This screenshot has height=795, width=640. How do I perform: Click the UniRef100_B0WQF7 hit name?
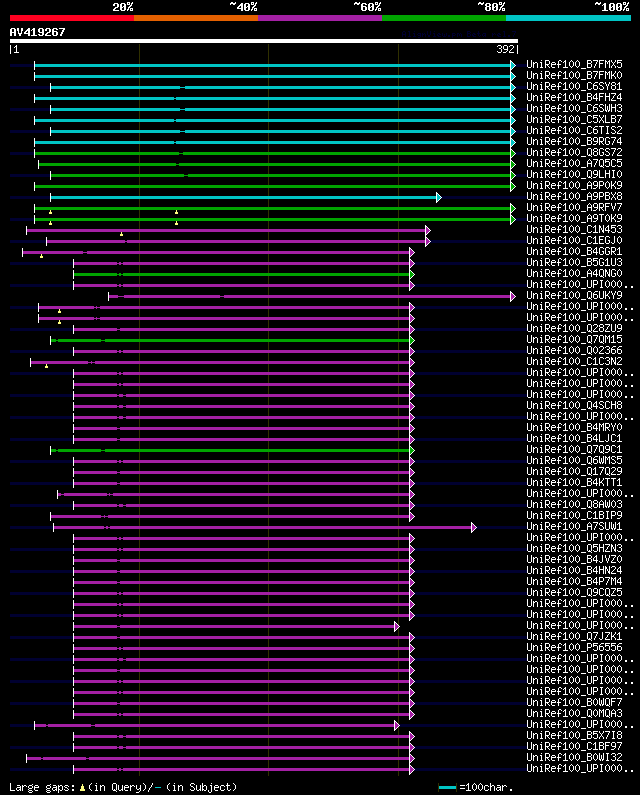574,703
